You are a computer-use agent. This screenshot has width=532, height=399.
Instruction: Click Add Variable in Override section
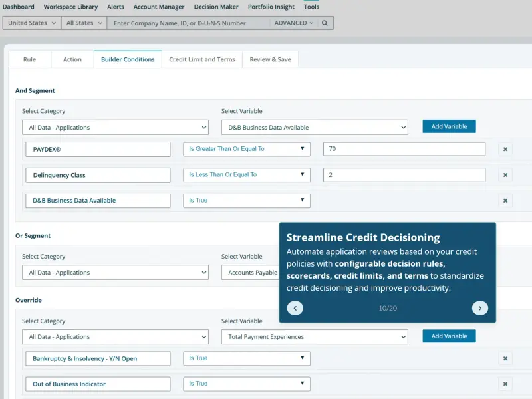[449, 336]
